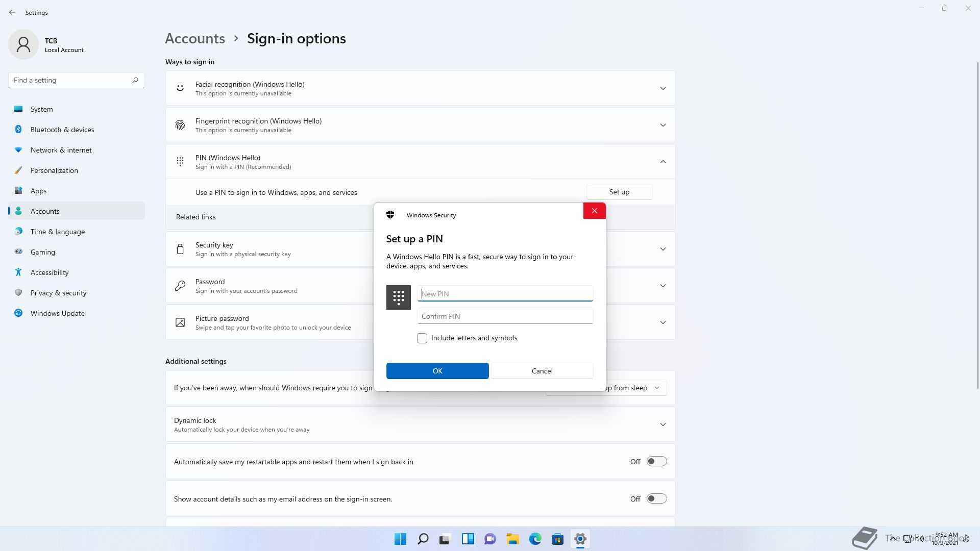Click the Accessibility person icon
Screen dimensions: 980x551
click(x=18, y=272)
